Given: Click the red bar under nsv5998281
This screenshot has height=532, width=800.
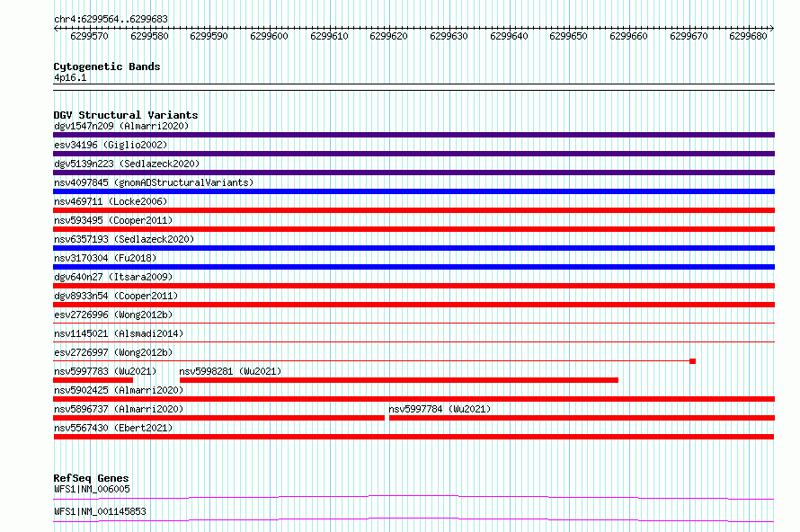Looking at the screenshot, I should [399, 380].
